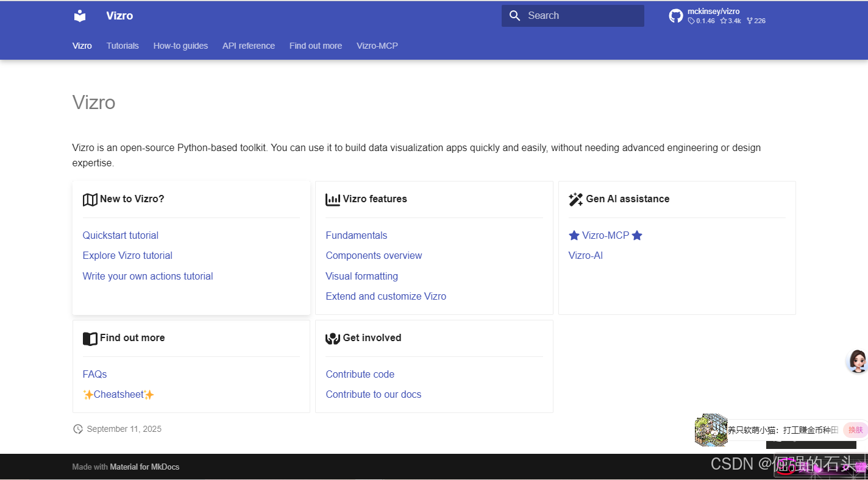This screenshot has height=480, width=868.
Task: Open the GitHub octocat icon
Action: tap(676, 16)
